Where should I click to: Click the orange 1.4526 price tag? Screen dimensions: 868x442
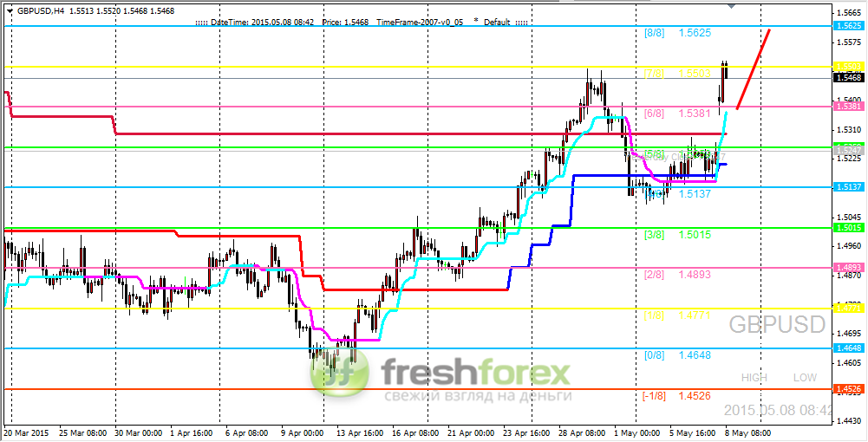tap(850, 389)
